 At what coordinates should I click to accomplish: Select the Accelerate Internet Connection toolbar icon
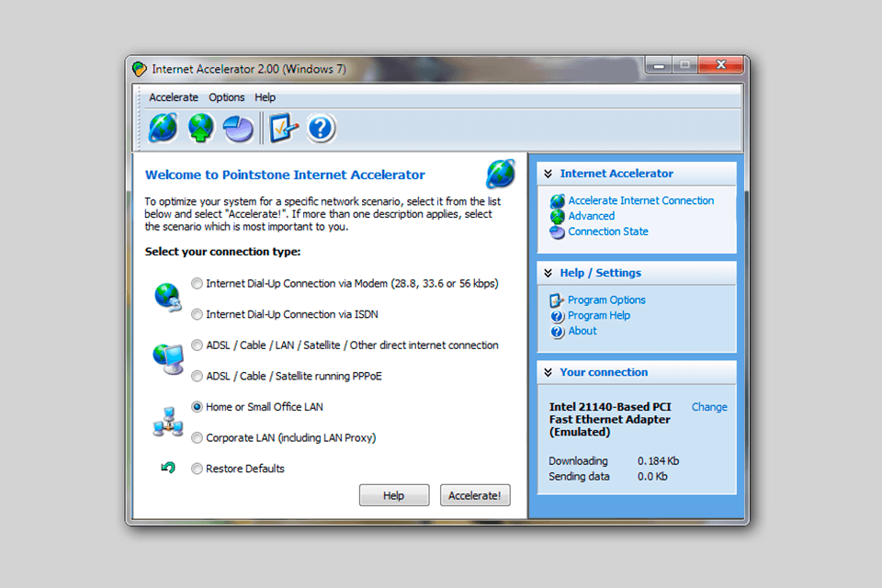tap(163, 128)
